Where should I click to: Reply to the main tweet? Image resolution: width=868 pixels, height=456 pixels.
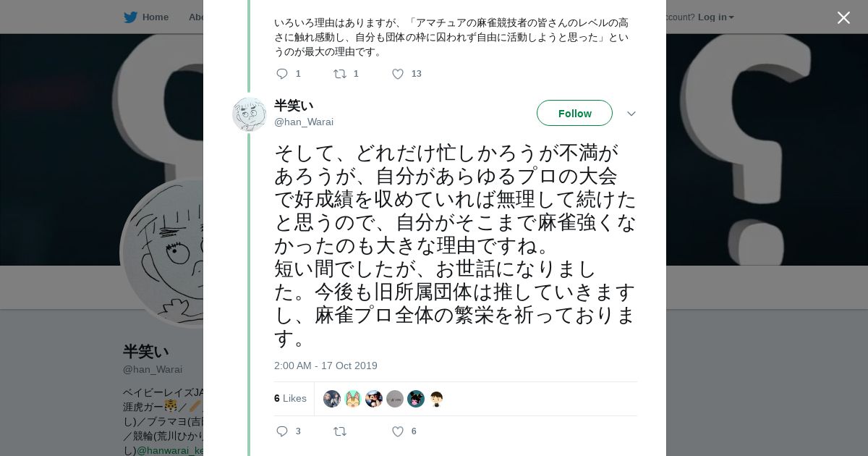tap(282, 431)
